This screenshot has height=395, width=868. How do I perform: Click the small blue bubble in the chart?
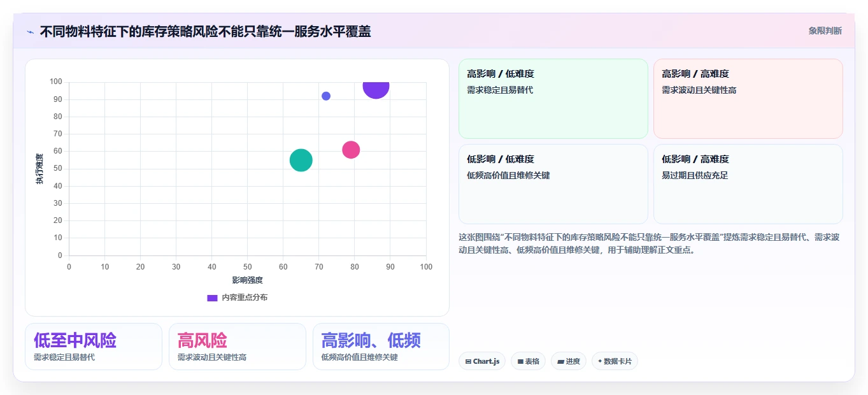pos(326,96)
